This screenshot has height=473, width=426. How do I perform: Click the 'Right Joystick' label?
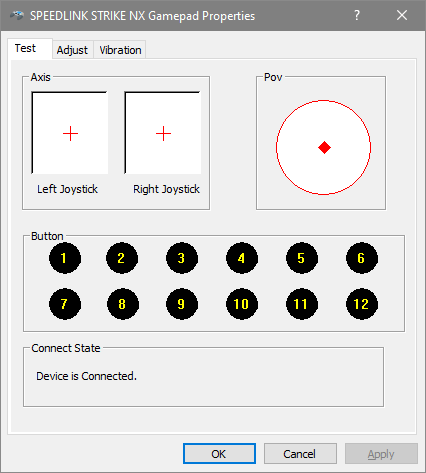[166, 189]
